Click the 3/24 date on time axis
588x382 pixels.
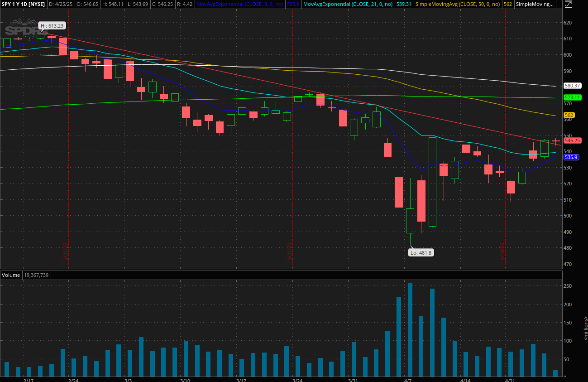click(x=297, y=380)
